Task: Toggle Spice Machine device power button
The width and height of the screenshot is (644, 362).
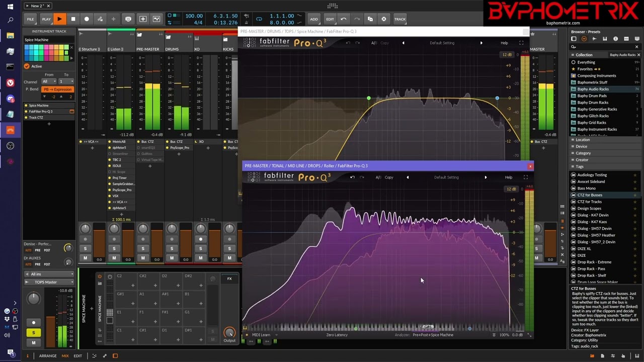Action: (100, 277)
